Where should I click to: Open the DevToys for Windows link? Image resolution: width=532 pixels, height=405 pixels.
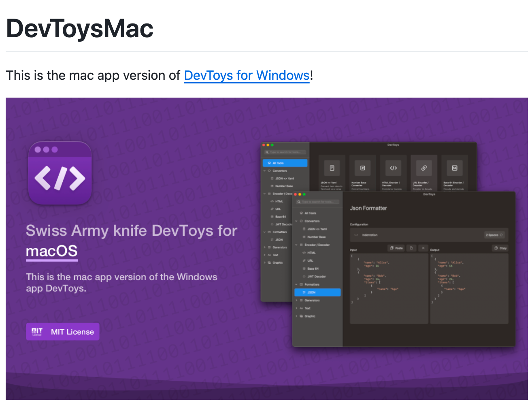click(x=247, y=76)
